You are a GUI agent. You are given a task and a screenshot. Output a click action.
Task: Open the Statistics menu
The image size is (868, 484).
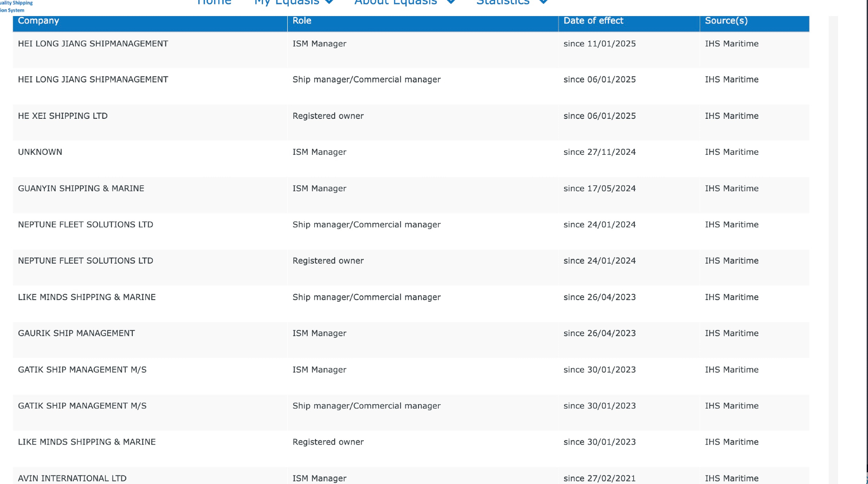pyautogui.click(x=503, y=3)
